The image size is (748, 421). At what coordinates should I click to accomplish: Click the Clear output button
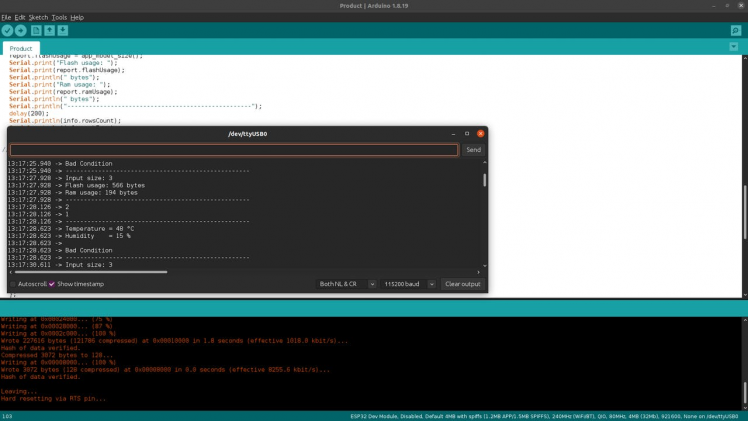click(x=463, y=284)
